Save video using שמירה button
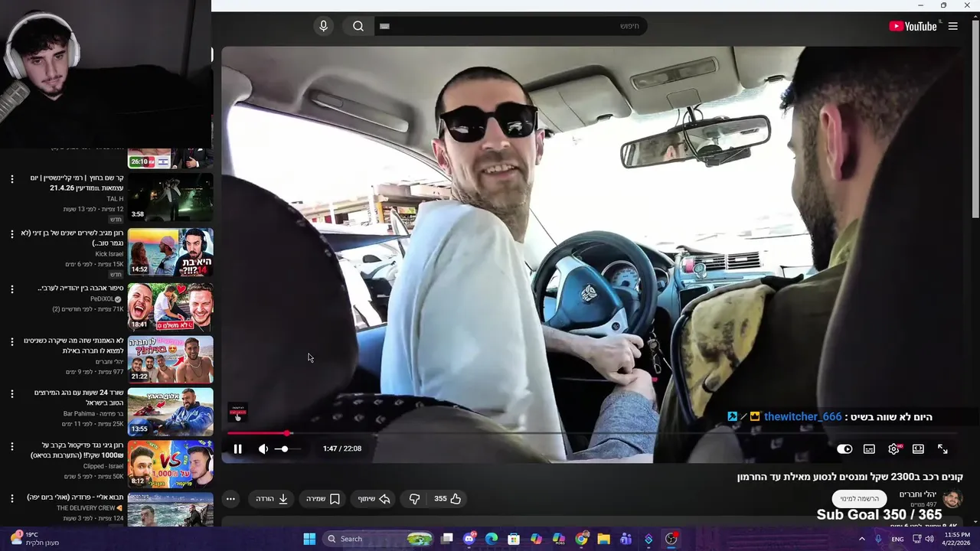Screen dimensions: 980x551 [323, 499]
